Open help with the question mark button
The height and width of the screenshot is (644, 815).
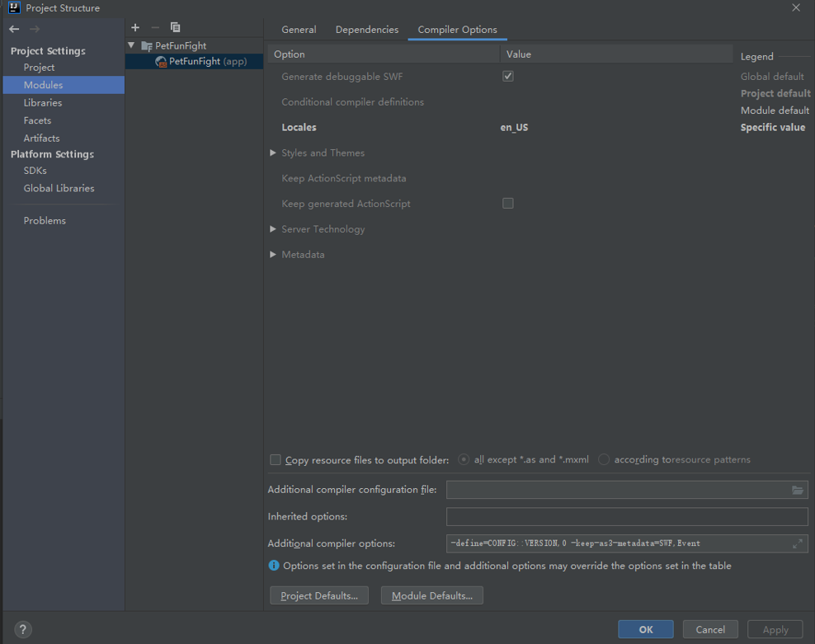pos(23,629)
